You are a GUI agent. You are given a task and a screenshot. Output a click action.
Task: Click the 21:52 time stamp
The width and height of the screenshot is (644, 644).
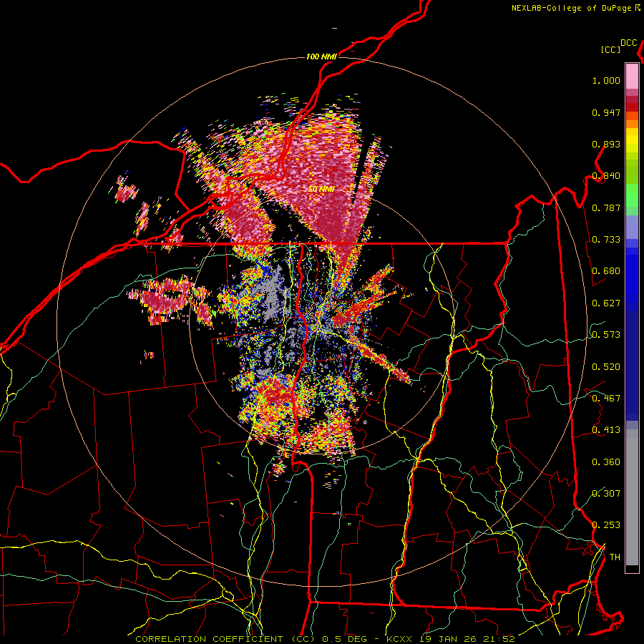[499, 639]
